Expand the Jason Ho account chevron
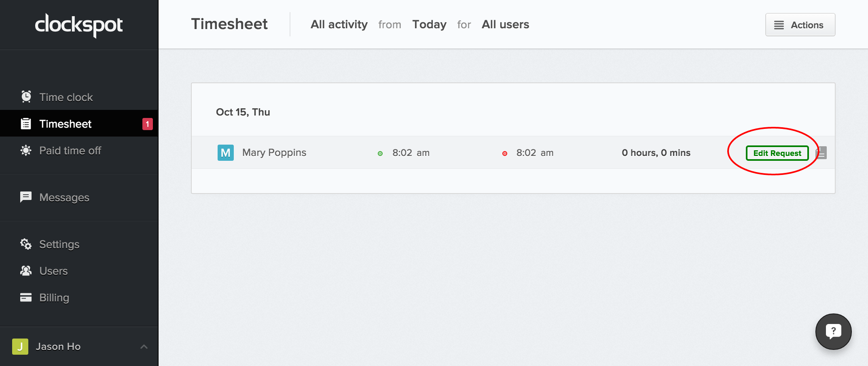The image size is (868, 366). click(x=144, y=347)
